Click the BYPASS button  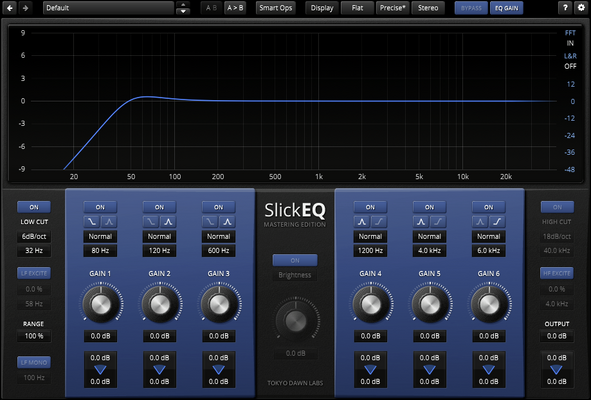[471, 8]
